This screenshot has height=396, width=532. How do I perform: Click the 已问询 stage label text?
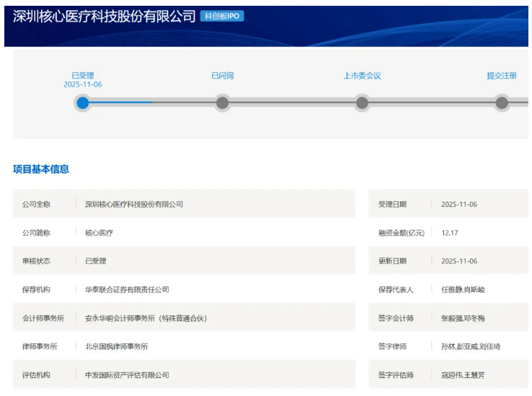tap(222, 76)
